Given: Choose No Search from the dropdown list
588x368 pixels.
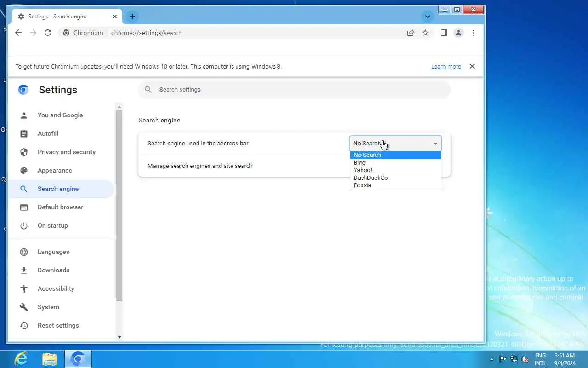Looking at the screenshot, I should [396, 155].
